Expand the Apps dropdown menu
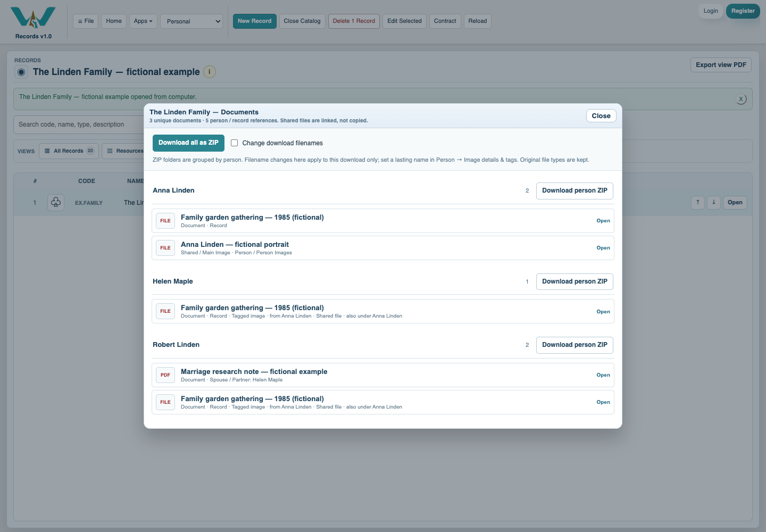Screen dimensions: 766x532 [143, 21]
